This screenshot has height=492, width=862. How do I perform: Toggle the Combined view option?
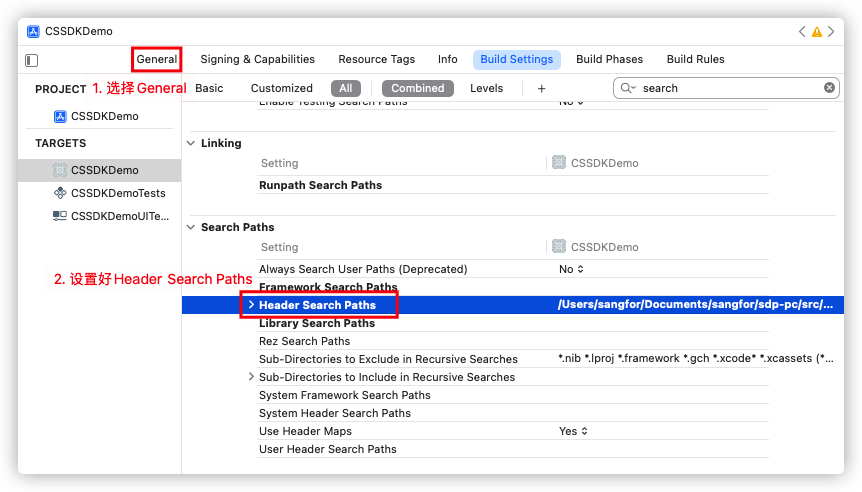pyautogui.click(x=417, y=88)
